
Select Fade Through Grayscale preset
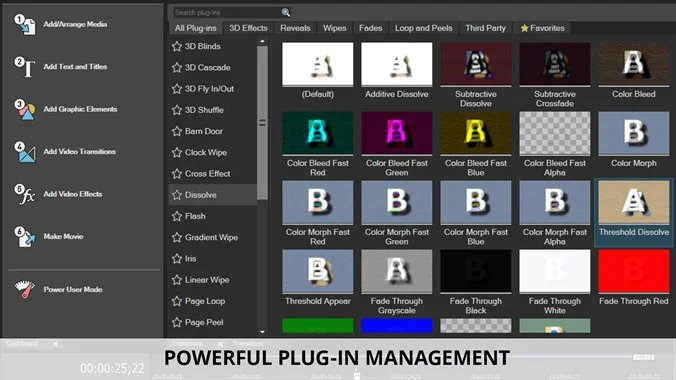pos(397,271)
